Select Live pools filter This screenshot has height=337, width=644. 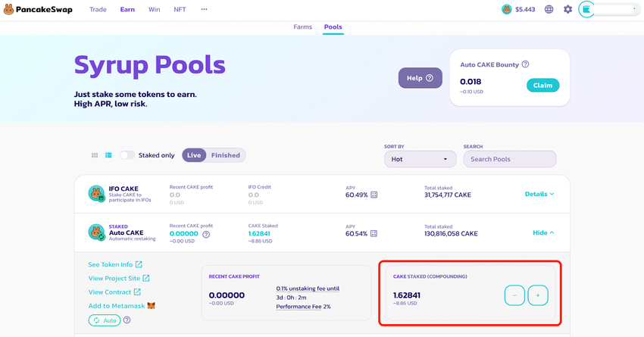coord(194,155)
